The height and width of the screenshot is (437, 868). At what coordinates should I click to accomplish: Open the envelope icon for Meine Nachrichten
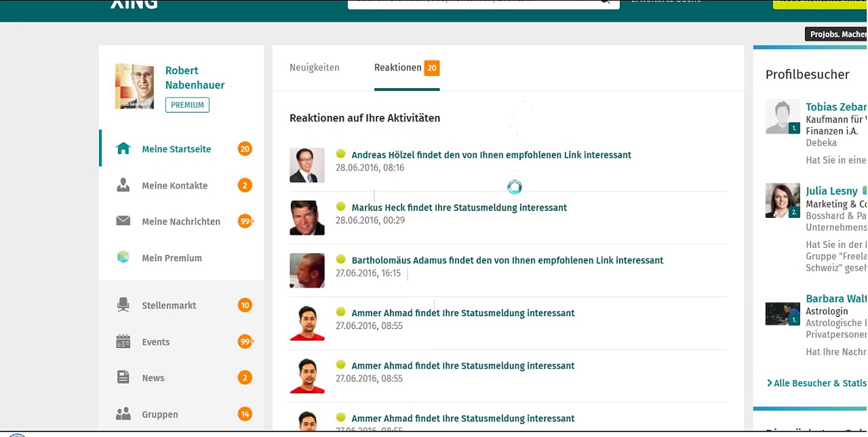click(123, 221)
